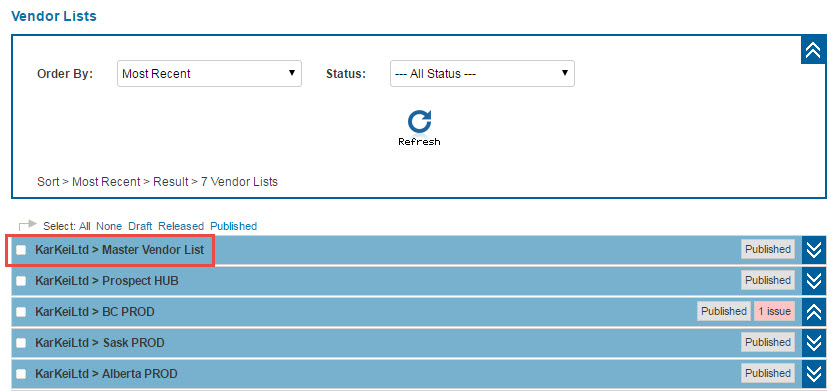Expand the Prospect HUB row chevron

(x=813, y=280)
